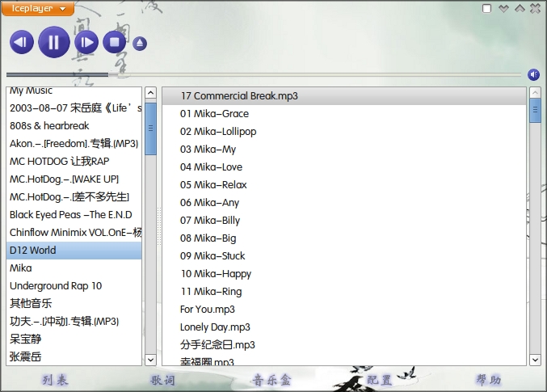Screen dimensions: 547x392
Task: Open the 配置 settings tab
Action: [379, 380]
